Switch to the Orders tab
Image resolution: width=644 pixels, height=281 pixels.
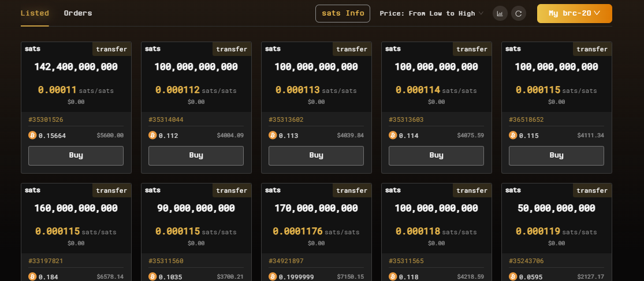click(78, 13)
